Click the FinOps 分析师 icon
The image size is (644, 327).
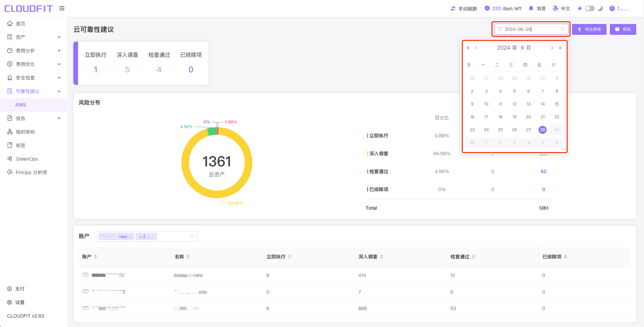10,172
